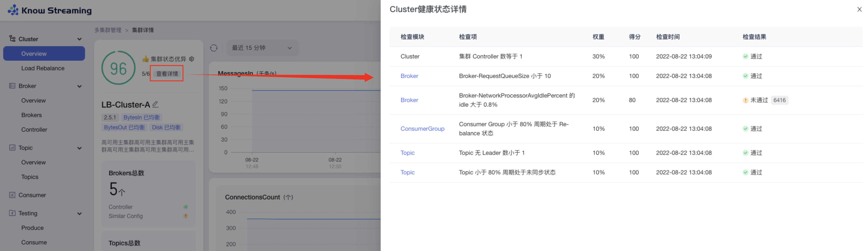Click the 6416 failed check tag
The image size is (868, 251).
pos(779,100)
